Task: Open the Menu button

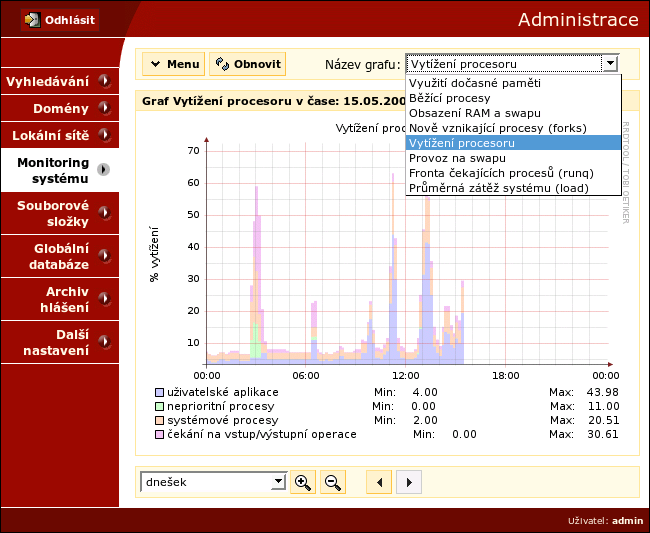Action: [x=174, y=64]
